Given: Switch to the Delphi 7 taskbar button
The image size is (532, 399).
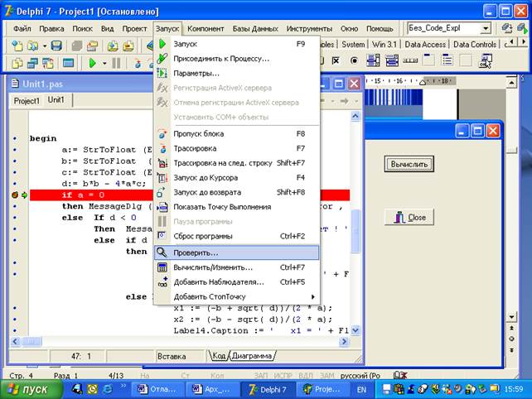Looking at the screenshot, I should tap(268, 390).
